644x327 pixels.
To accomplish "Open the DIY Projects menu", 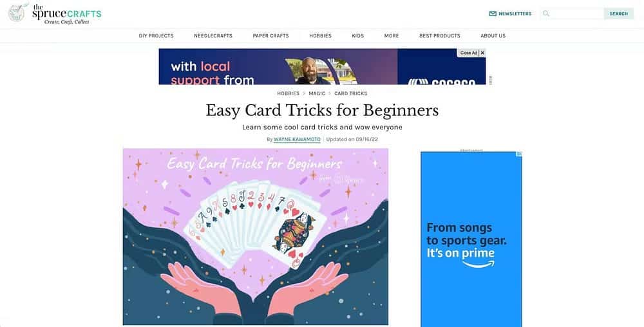I will [x=156, y=35].
